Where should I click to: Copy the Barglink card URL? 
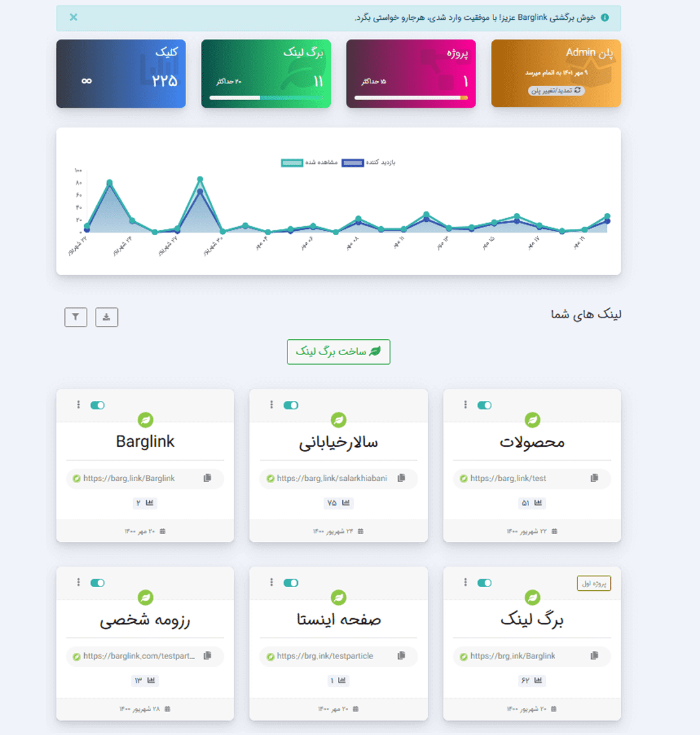tap(207, 478)
